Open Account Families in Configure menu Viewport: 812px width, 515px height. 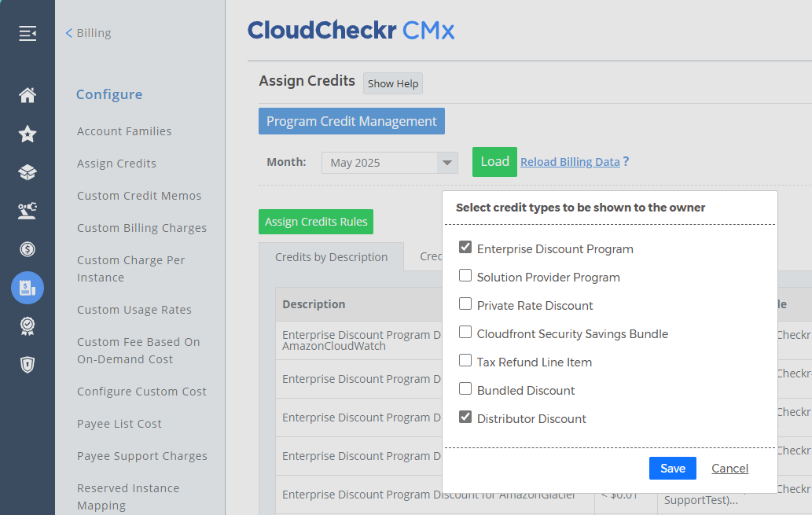click(124, 131)
